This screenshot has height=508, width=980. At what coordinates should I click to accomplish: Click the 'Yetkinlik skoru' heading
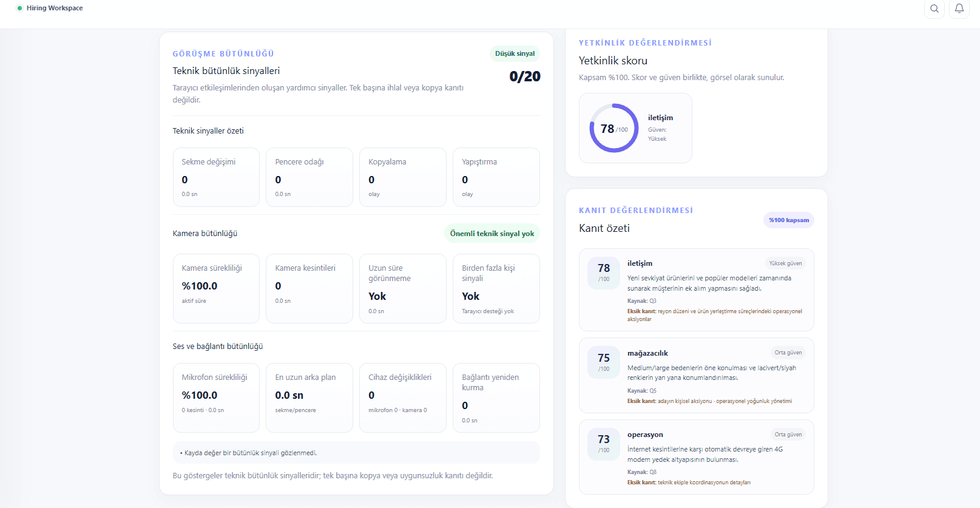[x=613, y=61]
